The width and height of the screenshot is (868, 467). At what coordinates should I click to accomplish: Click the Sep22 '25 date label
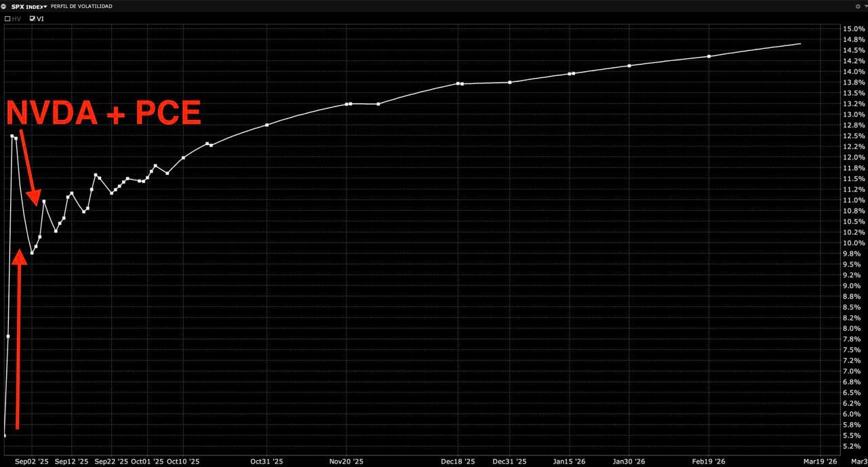[x=111, y=461]
